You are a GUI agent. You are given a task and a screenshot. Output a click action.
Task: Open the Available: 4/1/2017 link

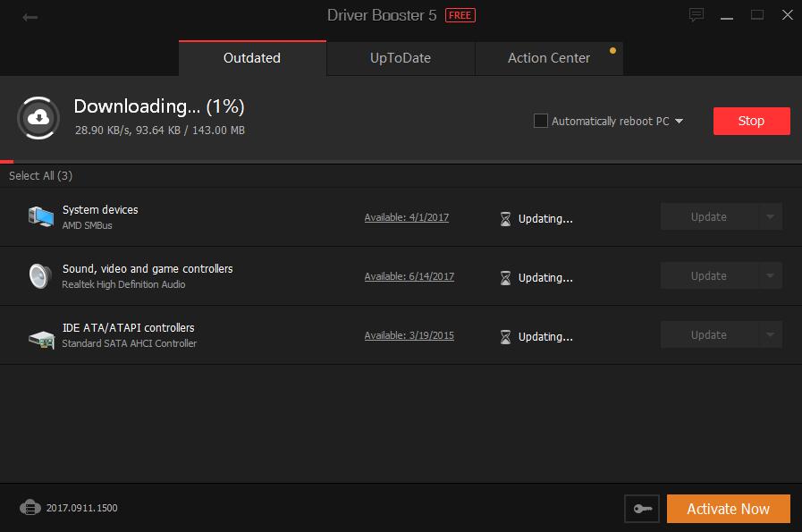click(x=407, y=217)
